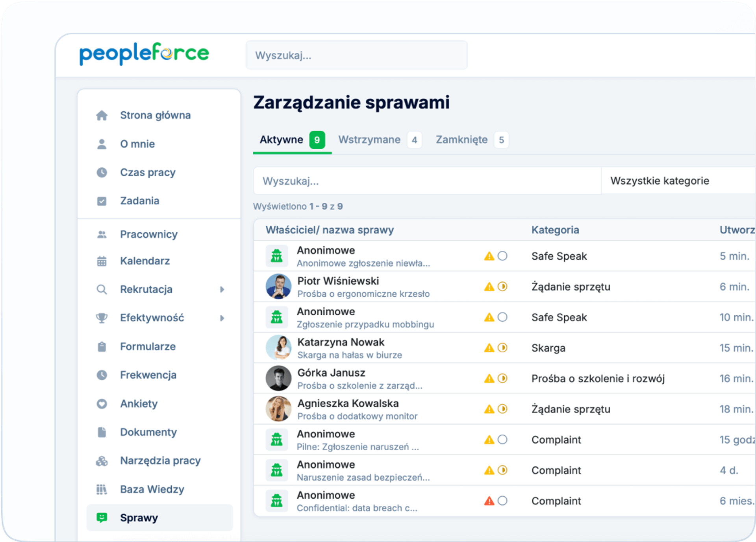Click Górka Janusz avatar photo
The image size is (756, 542).
pos(278,378)
